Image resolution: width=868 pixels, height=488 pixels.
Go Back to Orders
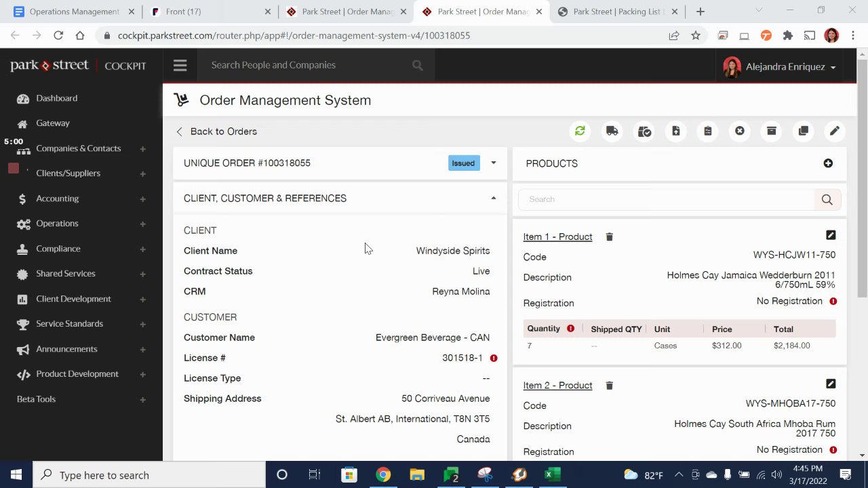[216, 131]
